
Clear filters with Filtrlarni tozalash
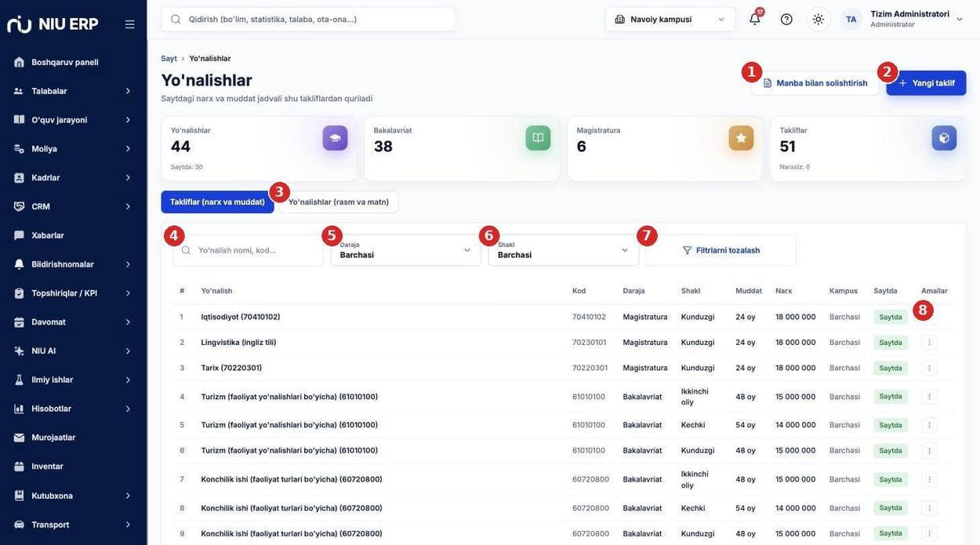tap(721, 250)
